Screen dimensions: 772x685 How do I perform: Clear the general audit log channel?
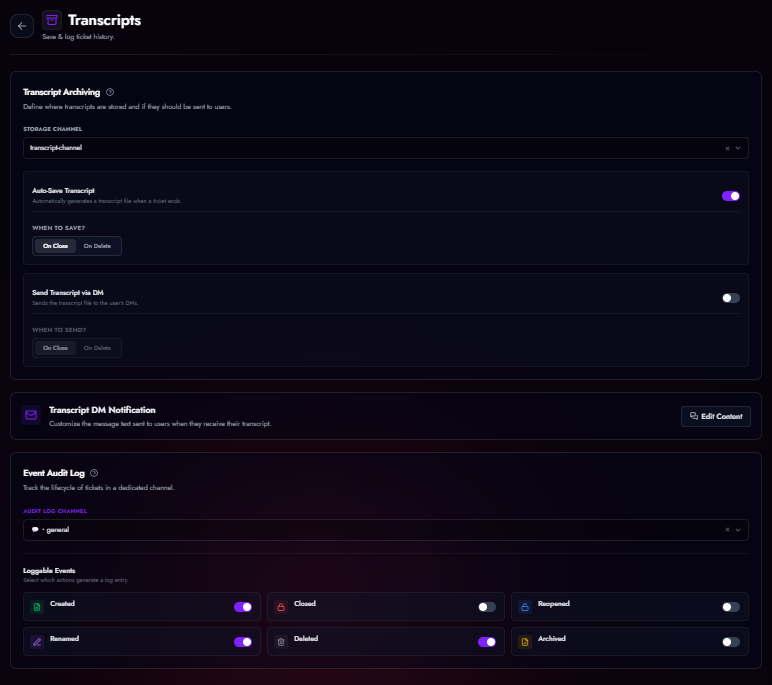(727, 530)
